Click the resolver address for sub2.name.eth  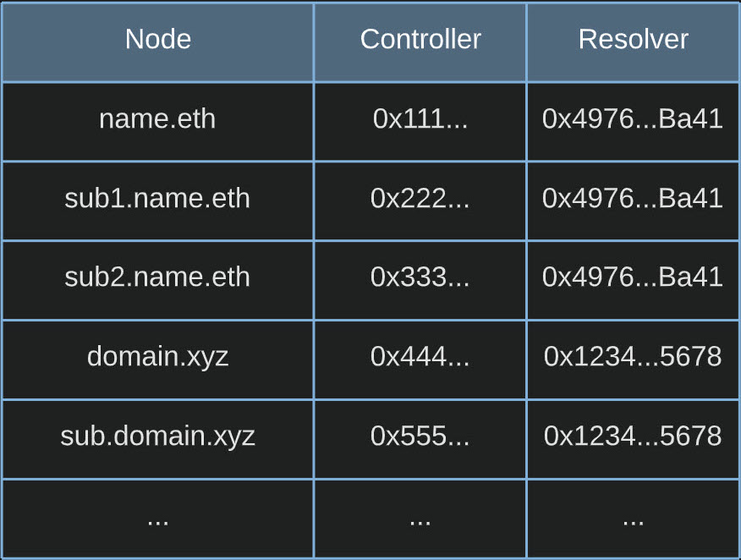[633, 278]
